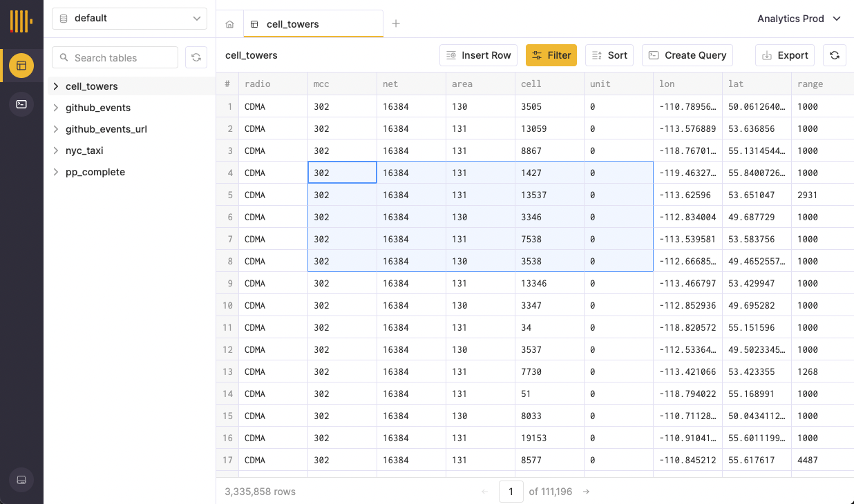Refresh the tables list
Screen dimensions: 854x504
click(x=196, y=57)
